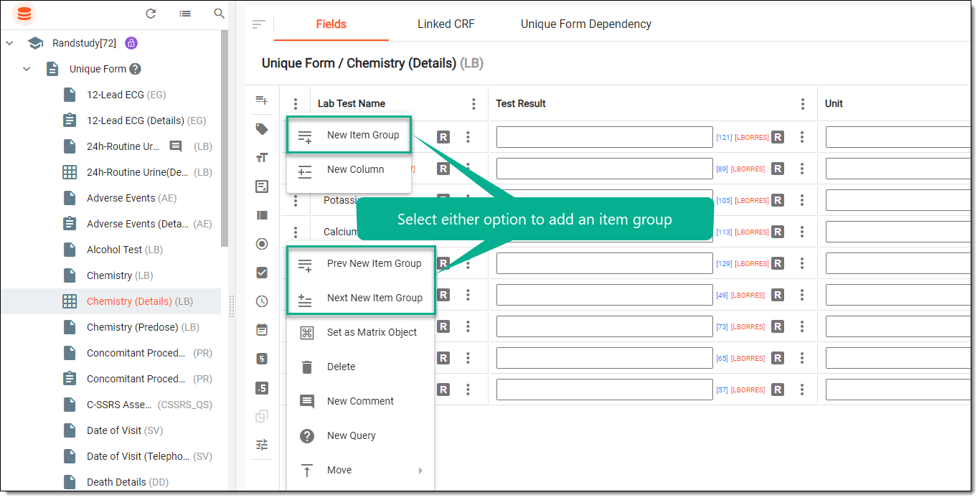
Task: Open Date of Visit (SV) form
Action: tap(125, 430)
